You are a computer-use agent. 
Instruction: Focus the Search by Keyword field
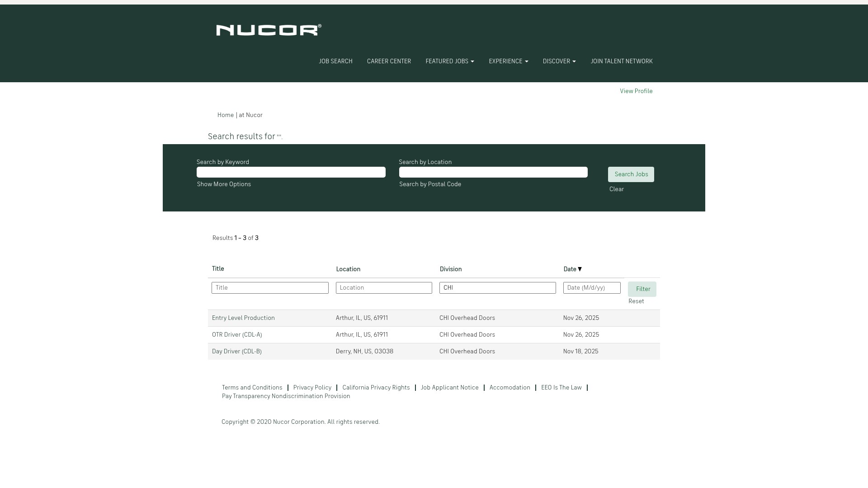[x=291, y=172]
